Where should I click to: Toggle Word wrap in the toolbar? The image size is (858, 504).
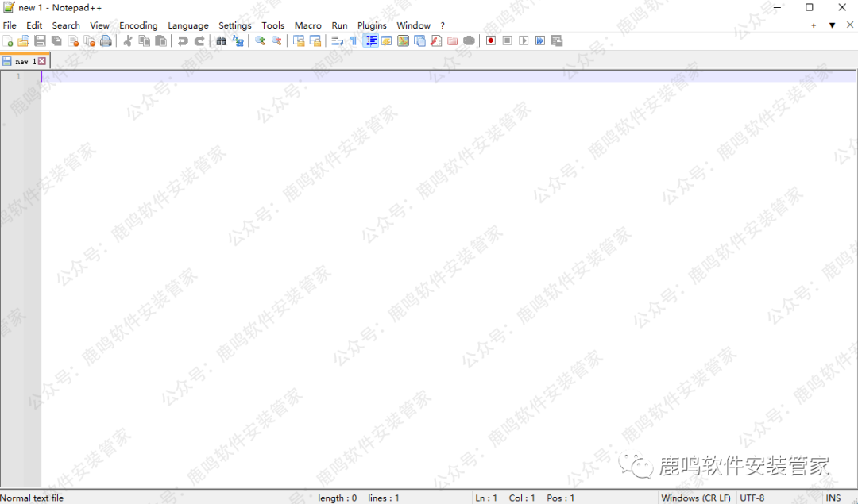point(337,41)
